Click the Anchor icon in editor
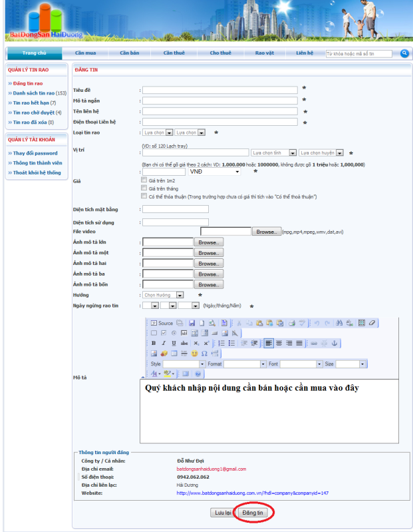Image resolution: width=413 pixels, height=532 pixels. (335, 344)
